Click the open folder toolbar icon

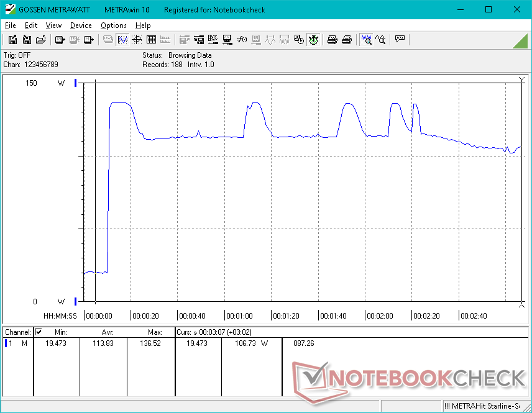pyautogui.click(x=41, y=40)
